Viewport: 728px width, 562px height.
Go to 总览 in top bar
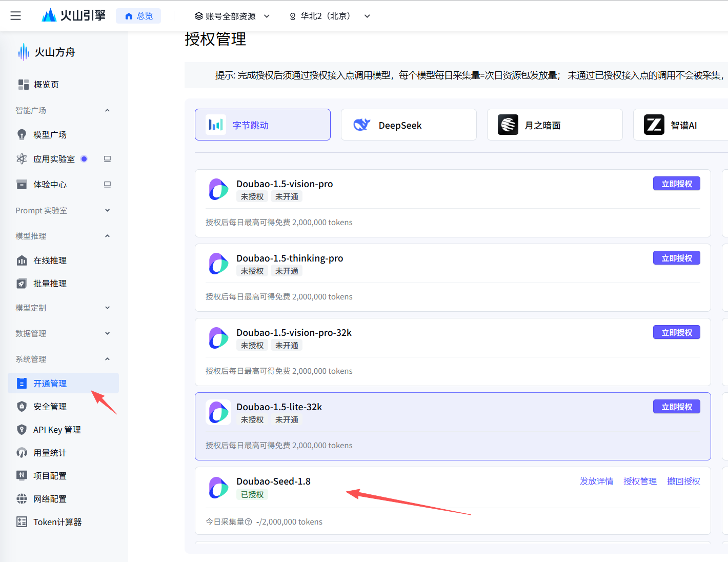tap(138, 16)
